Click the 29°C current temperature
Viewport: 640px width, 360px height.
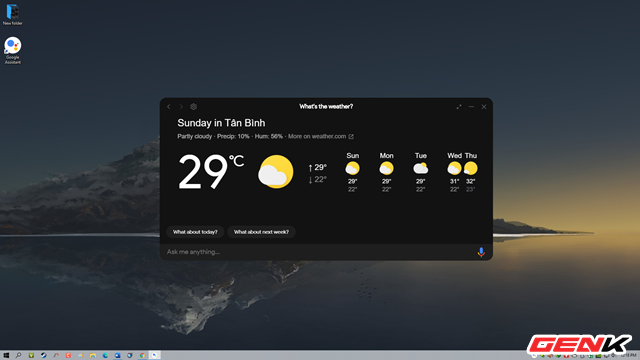point(211,172)
